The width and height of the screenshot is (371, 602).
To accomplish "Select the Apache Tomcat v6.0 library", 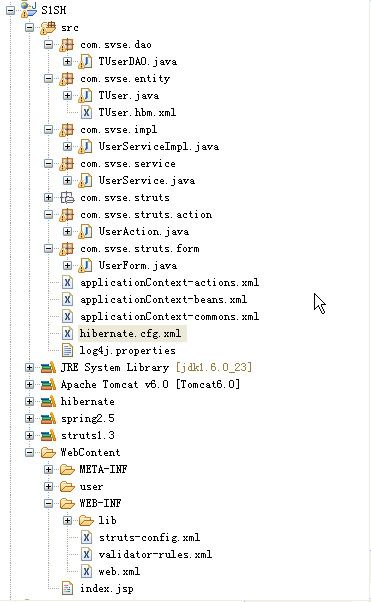I will click(x=150, y=384).
